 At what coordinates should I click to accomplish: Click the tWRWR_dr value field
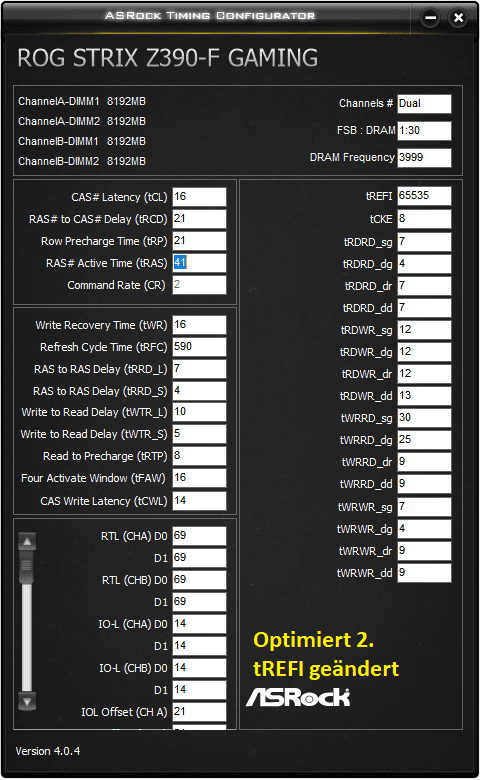click(424, 551)
